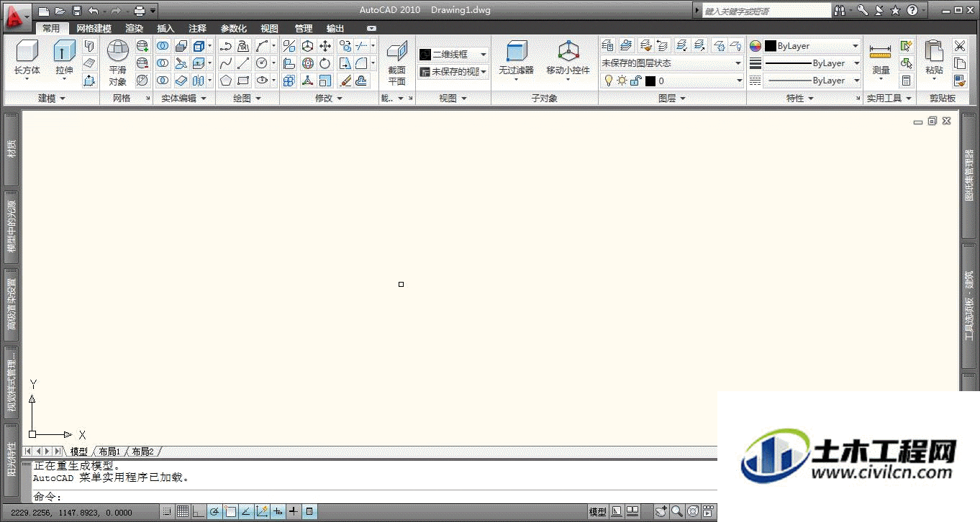Open the ByLayer color swatch dropdown
This screenshot has height=522, width=980.
pyautogui.click(x=812, y=46)
